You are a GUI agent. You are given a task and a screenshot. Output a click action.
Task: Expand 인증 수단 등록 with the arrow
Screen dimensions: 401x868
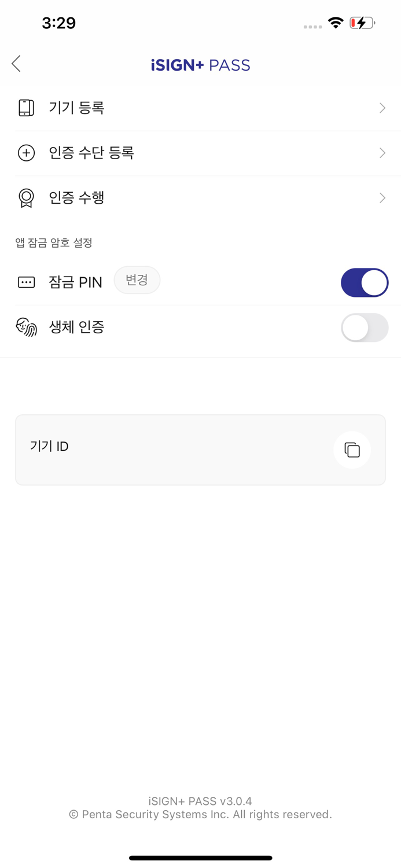382,153
